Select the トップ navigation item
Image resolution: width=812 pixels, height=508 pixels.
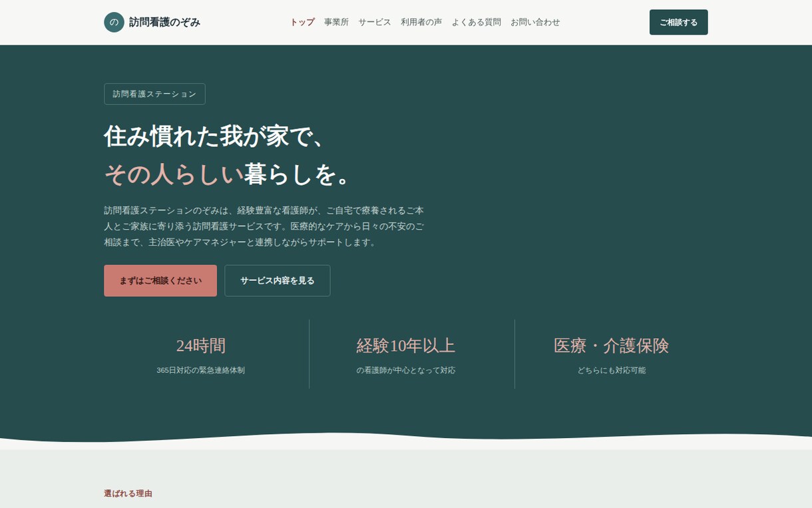[x=302, y=22]
